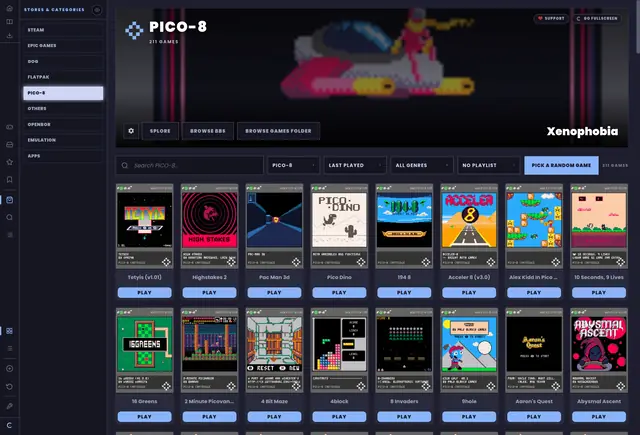Screen dimensions: 640x435
Task: Select Epic Games category
Action: click(x=63, y=46)
